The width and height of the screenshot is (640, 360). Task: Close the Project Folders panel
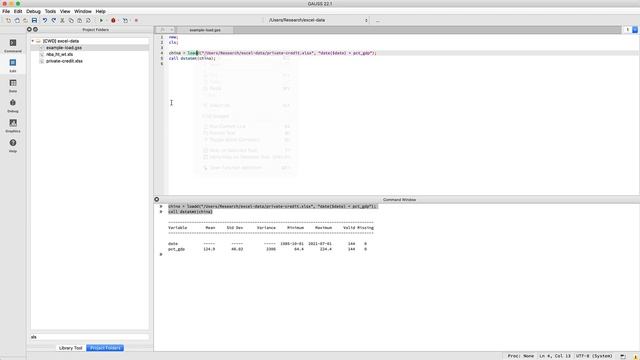click(x=29, y=29)
